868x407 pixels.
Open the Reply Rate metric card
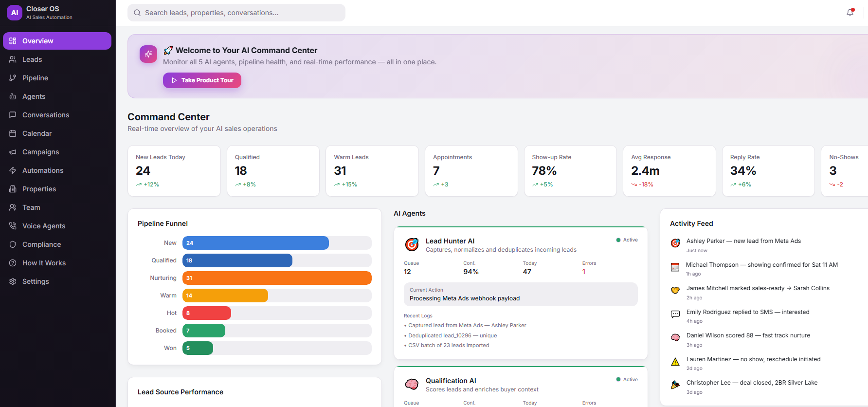click(x=768, y=171)
